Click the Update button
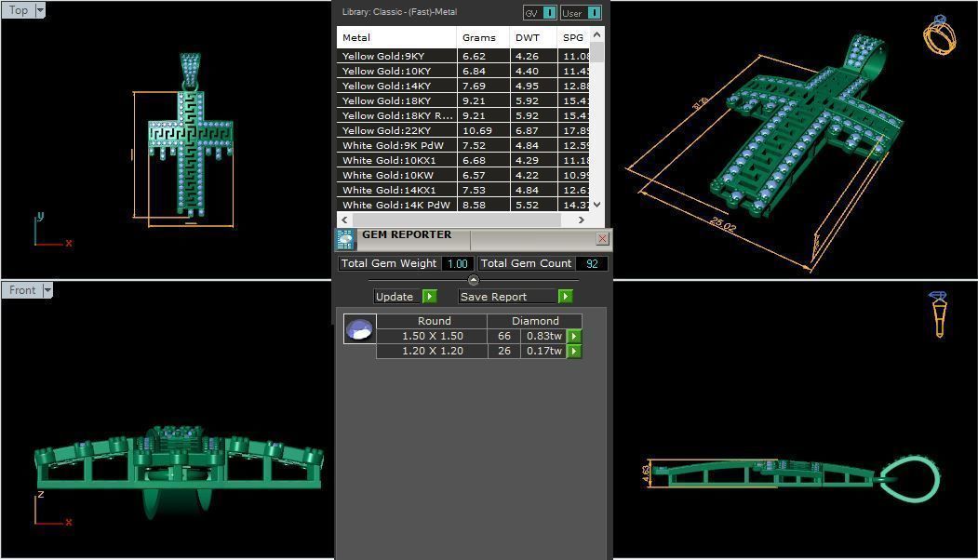The image size is (978, 560). [x=395, y=297]
